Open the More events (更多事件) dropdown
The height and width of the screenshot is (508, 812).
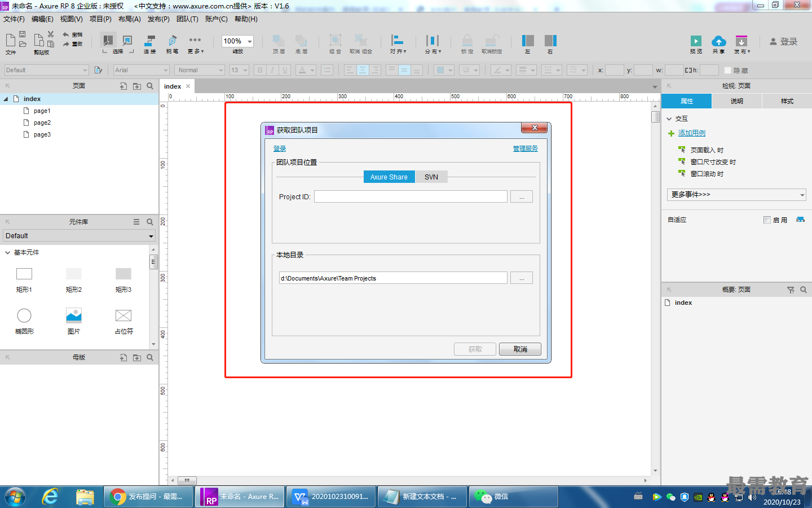click(736, 195)
